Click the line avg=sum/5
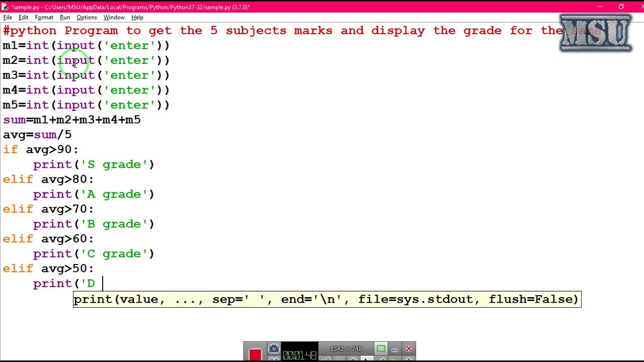This screenshot has height=362, width=644. click(x=37, y=135)
